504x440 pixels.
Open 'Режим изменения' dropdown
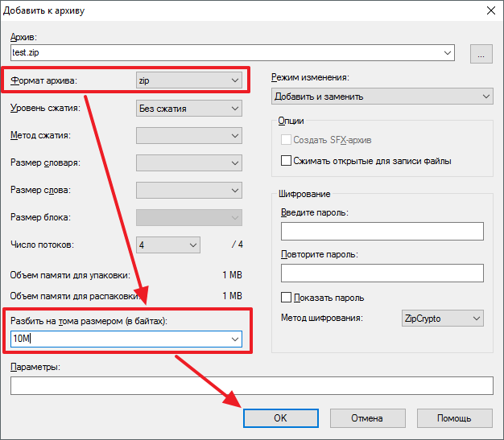point(382,97)
